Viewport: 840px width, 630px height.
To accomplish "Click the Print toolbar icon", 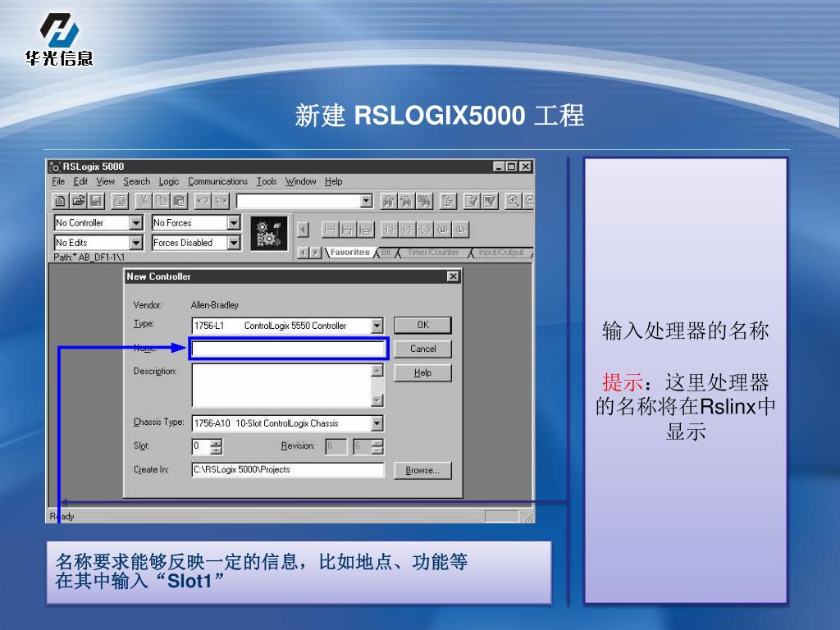I will (120, 201).
